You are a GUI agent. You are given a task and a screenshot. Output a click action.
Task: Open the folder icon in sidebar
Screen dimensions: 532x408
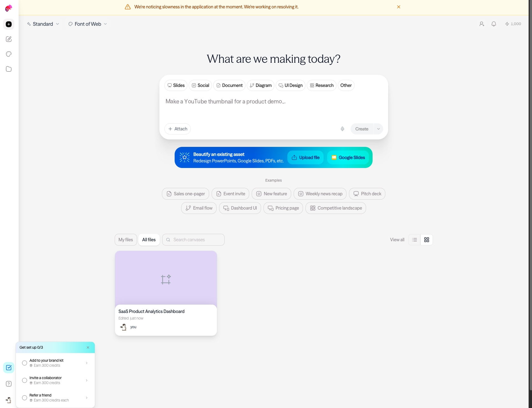tap(9, 69)
